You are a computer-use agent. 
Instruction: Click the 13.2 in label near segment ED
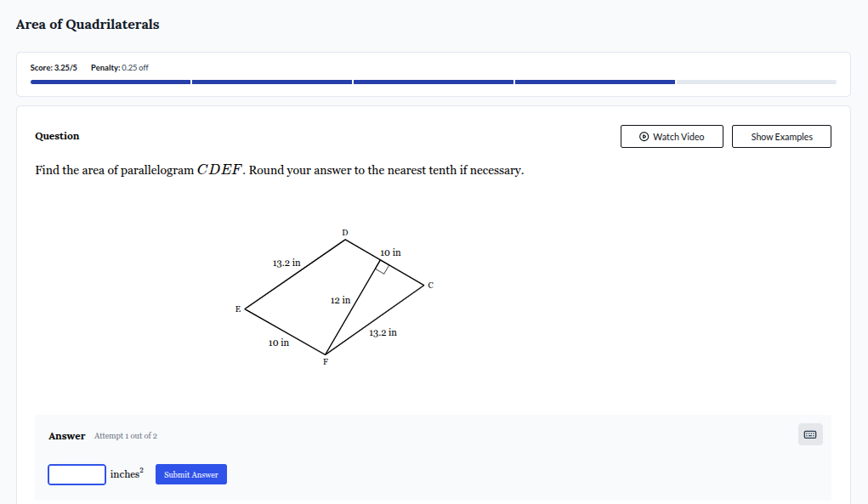286,263
